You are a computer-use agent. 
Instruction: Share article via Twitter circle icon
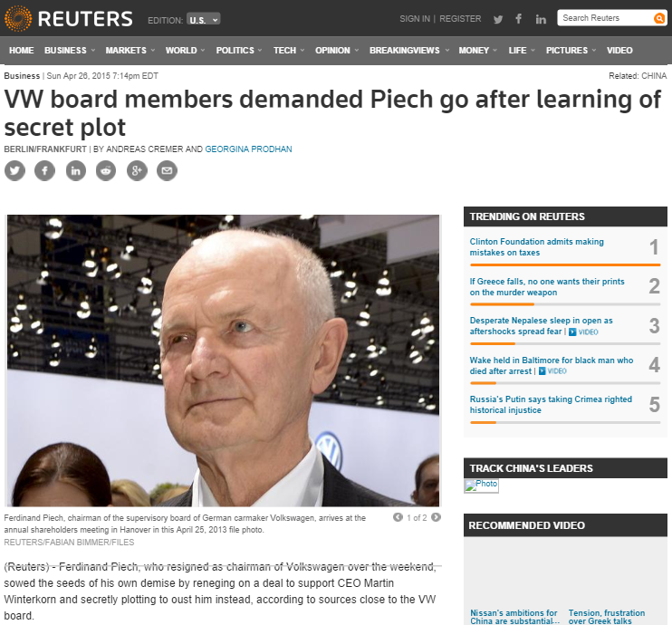tap(14, 170)
